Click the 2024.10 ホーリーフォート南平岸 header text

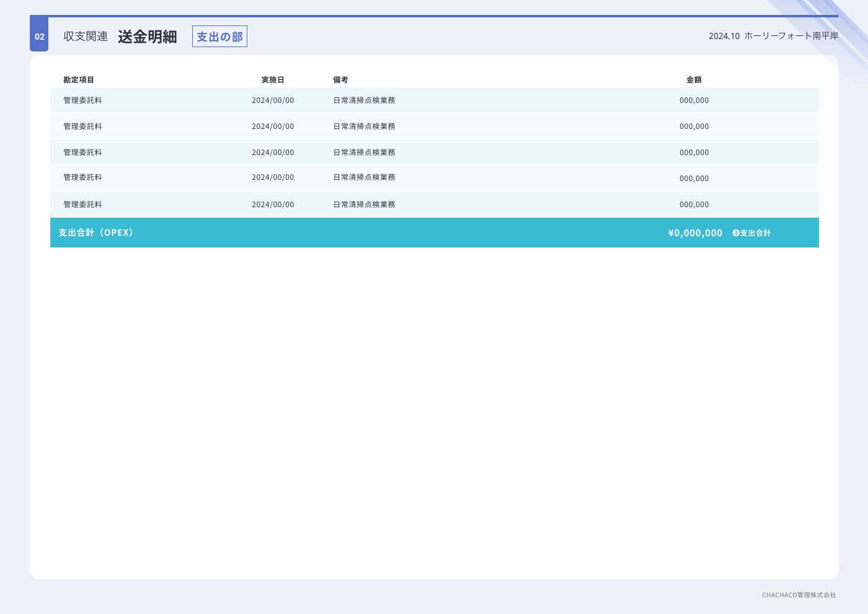(773, 36)
